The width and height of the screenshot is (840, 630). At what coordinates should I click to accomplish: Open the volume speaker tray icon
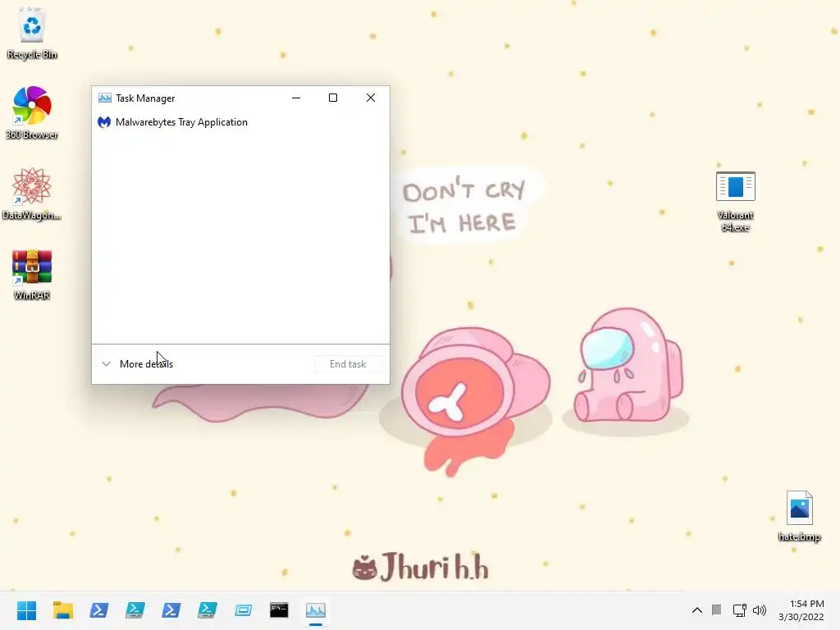pyautogui.click(x=760, y=610)
